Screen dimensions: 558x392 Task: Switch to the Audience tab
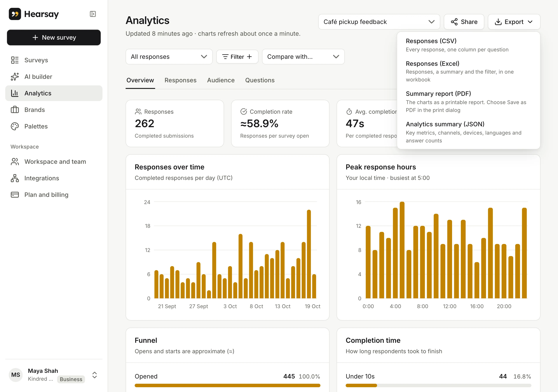pos(221,80)
